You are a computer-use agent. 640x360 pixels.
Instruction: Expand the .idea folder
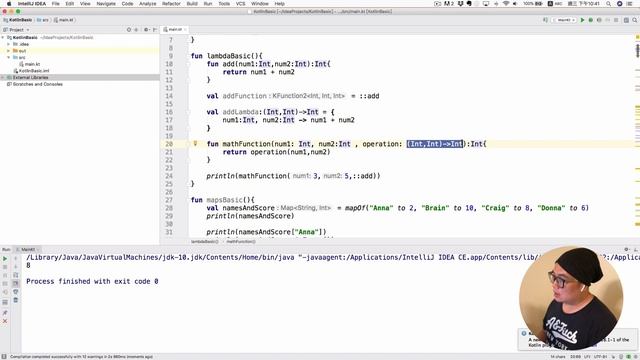9,44
